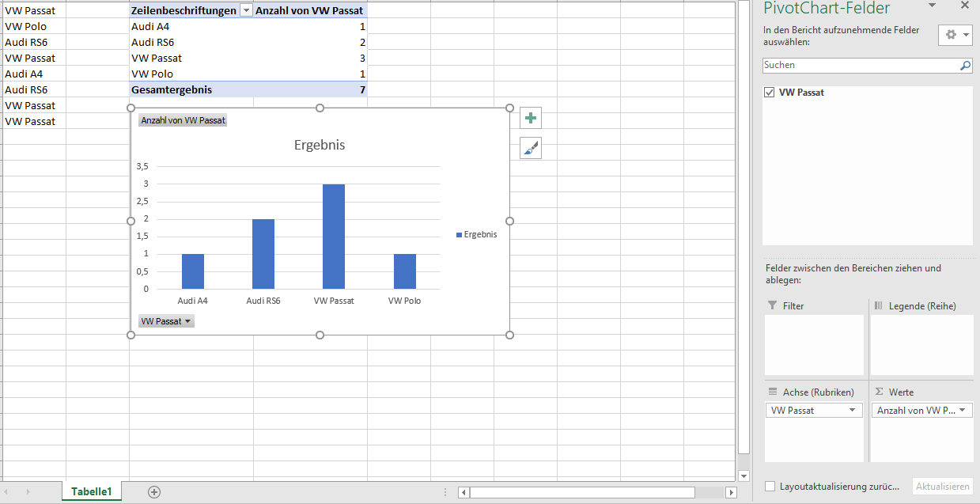Click the Aktualisieren button
This screenshot has height=504, width=980.
tap(943, 487)
